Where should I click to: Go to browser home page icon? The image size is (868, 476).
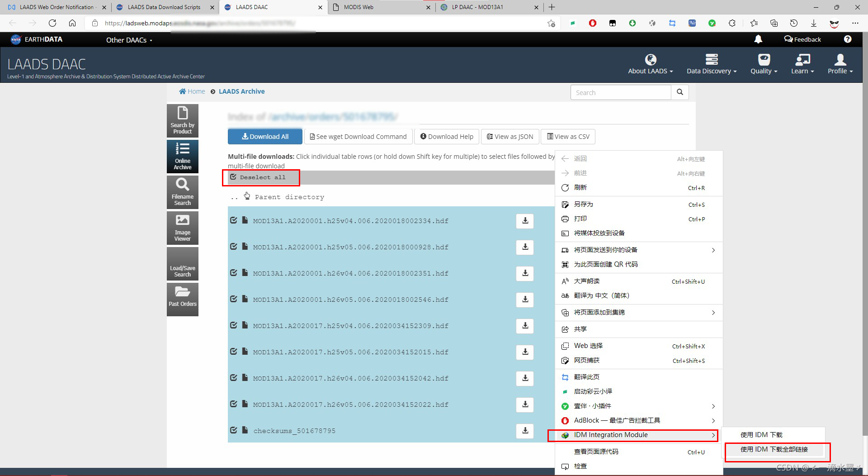pos(72,23)
